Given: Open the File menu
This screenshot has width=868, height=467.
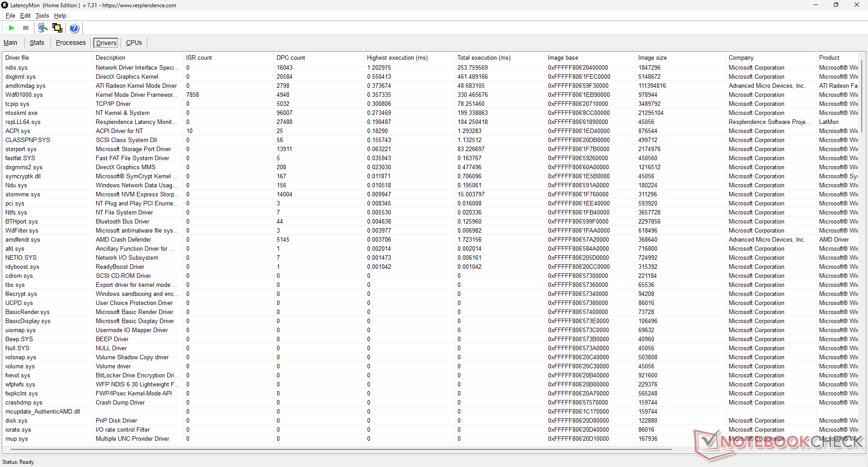Looking at the screenshot, I should pyautogui.click(x=10, y=15).
